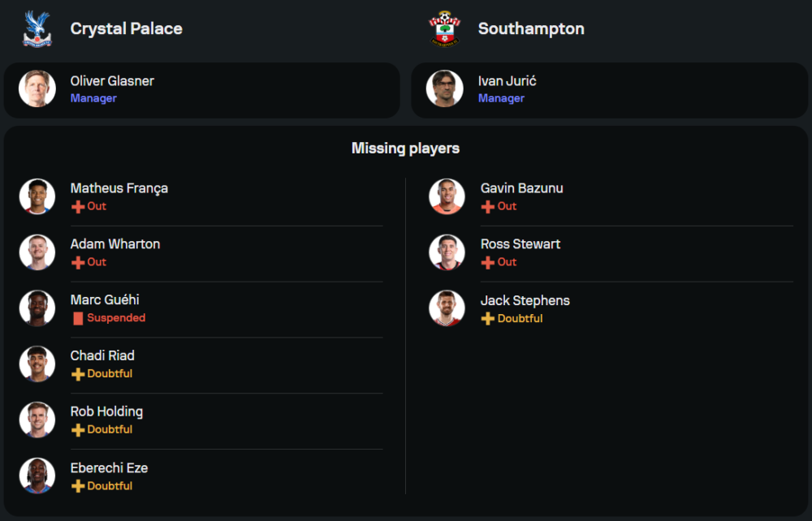Open Ivan Jurić's manager photo
This screenshot has width=812, height=521.
pyautogui.click(x=445, y=88)
